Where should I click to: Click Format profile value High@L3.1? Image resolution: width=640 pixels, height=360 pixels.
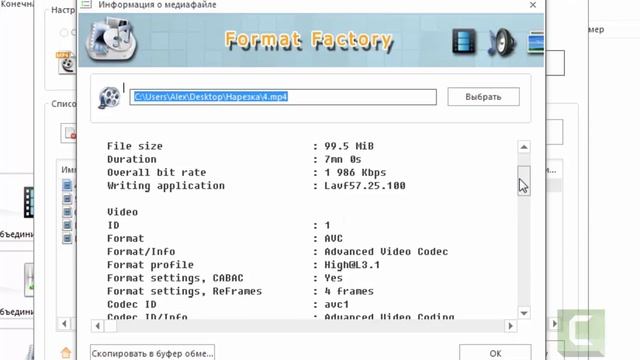[352, 265]
